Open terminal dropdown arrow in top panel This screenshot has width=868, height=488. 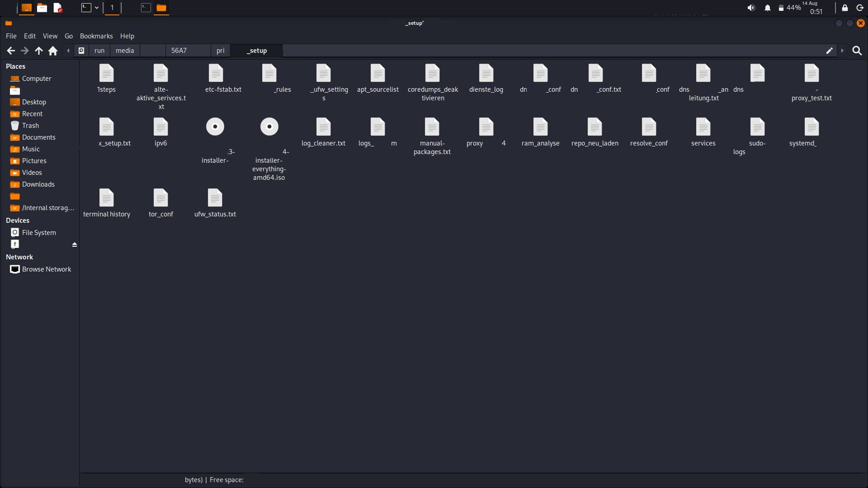point(97,8)
